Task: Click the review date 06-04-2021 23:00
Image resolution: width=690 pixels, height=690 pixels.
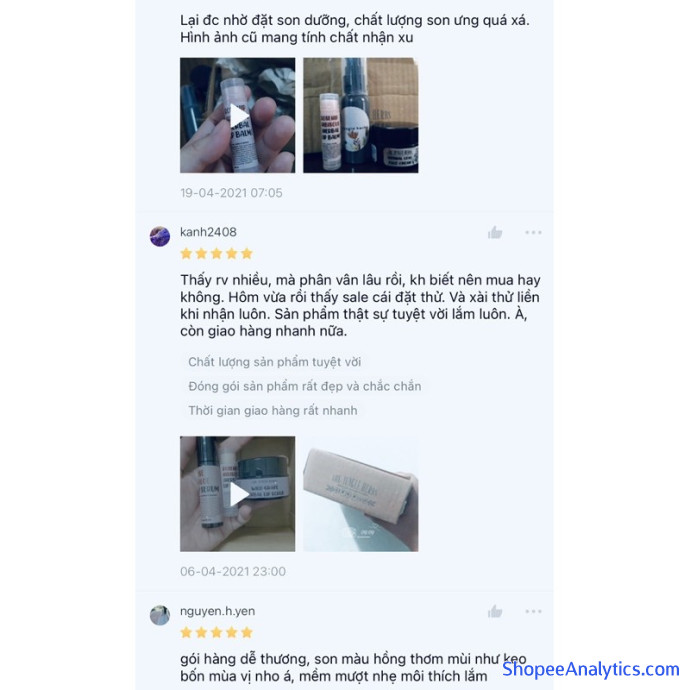Action: [x=233, y=571]
